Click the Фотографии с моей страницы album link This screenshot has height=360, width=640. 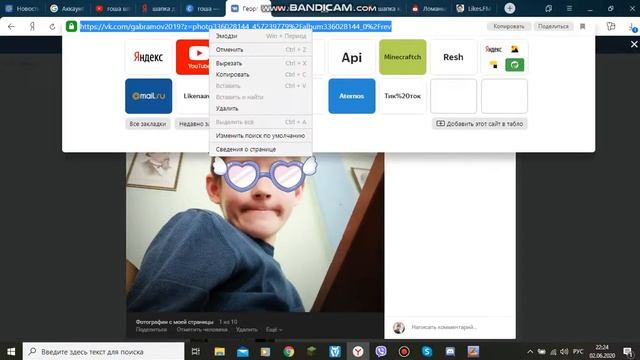pyautogui.click(x=174, y=322)
